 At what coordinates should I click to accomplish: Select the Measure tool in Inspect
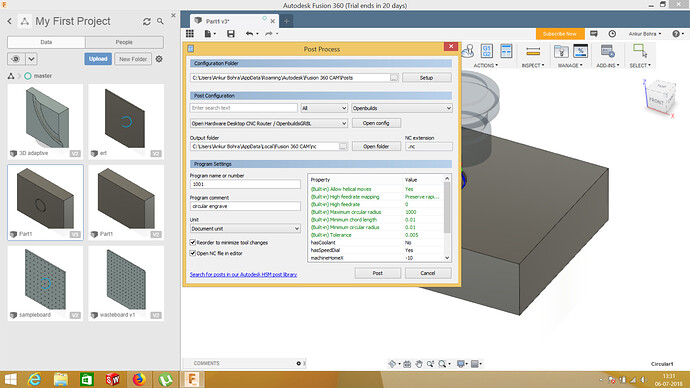click(x=533, y=51)
